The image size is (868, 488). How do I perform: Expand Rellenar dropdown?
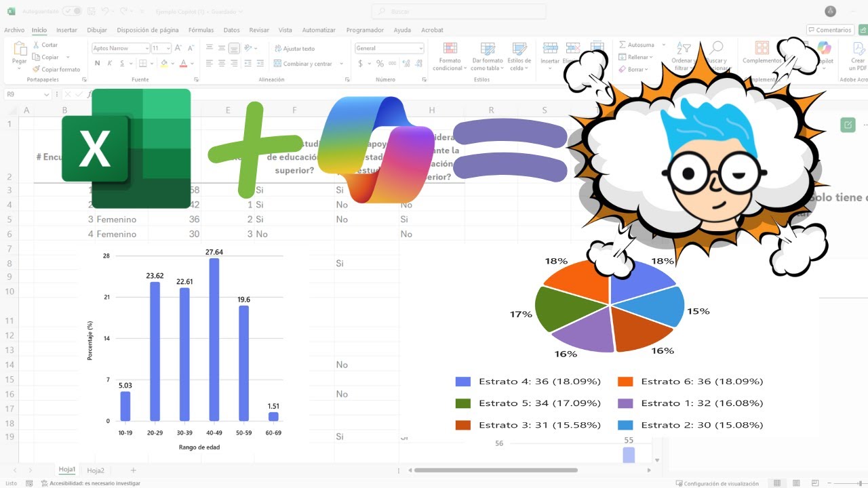pyautogui.click(x=651, y=57)
